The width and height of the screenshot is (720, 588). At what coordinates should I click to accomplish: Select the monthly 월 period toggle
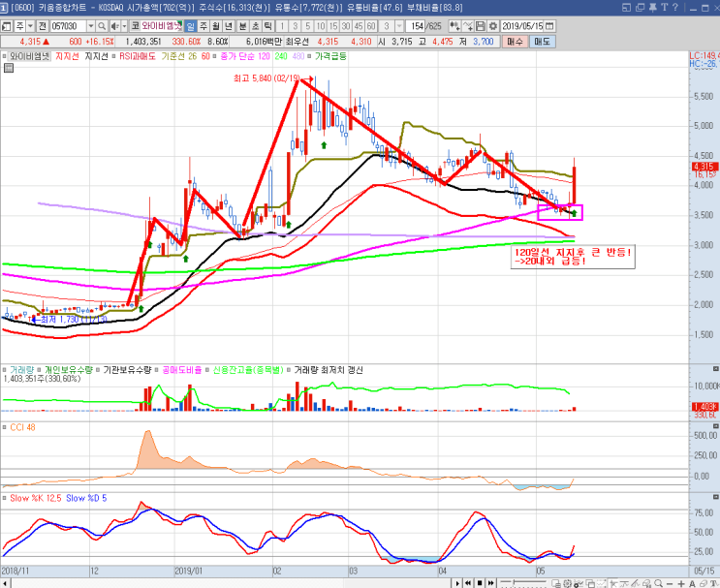[216, 26]
